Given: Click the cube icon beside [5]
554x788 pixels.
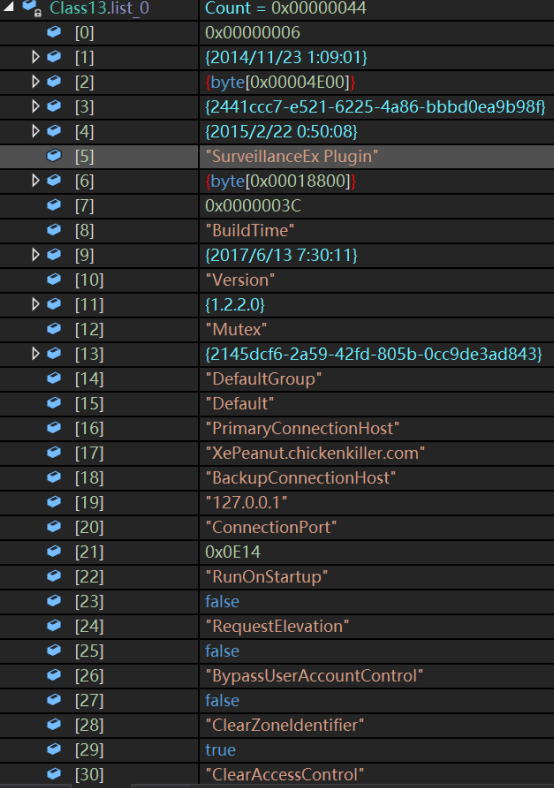Looking at the screenshot, I should tap(54, 156).
